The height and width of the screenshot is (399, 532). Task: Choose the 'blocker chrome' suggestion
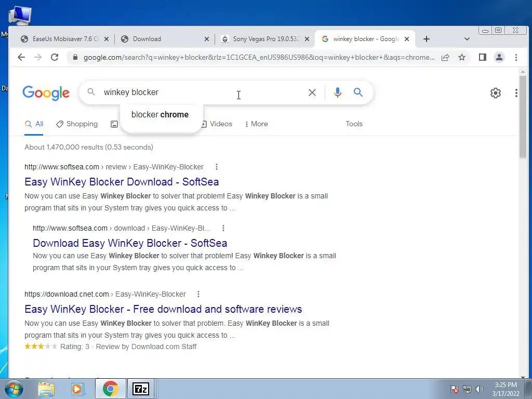(x=160, y=115)
